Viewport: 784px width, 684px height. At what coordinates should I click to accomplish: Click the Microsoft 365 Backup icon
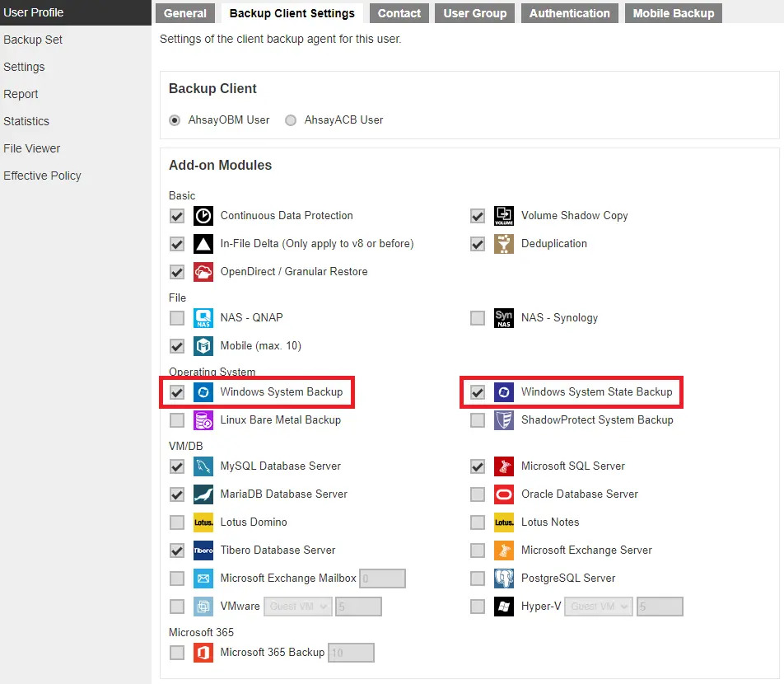[203, 653]
